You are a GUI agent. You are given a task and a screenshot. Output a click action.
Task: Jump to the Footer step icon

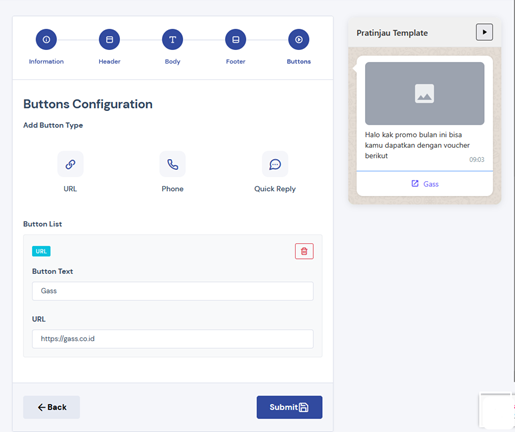[236, 40]
